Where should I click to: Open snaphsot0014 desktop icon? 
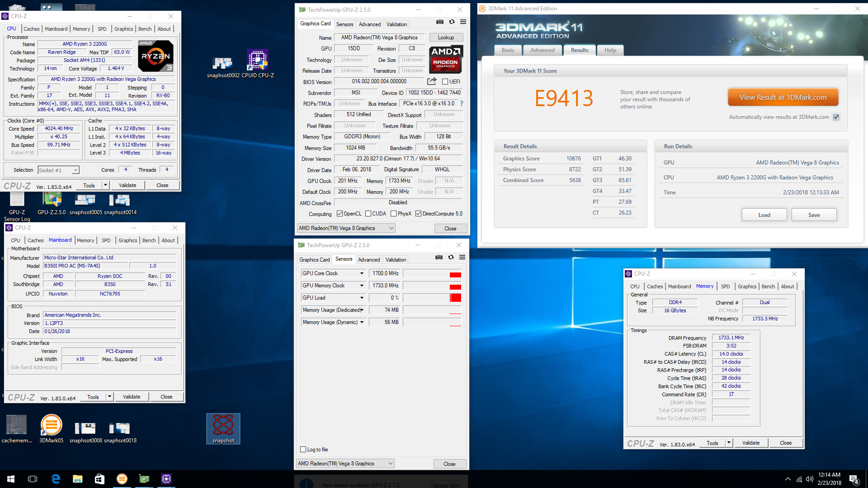tap(120, 204)
